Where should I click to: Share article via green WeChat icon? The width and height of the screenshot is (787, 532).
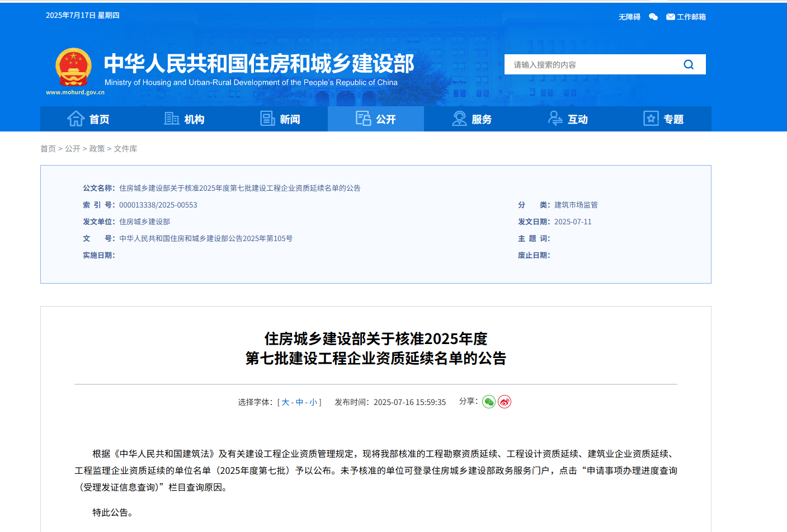[489, 402]
